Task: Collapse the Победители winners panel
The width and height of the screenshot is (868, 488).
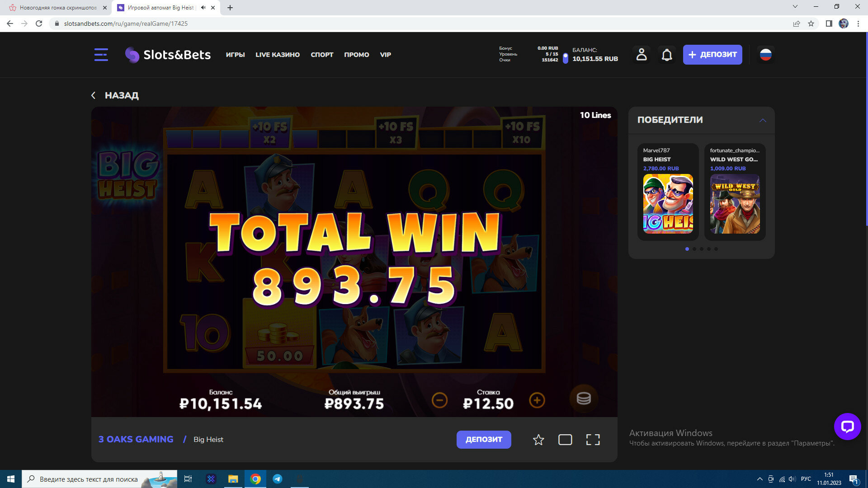Action: pos(763,120)
